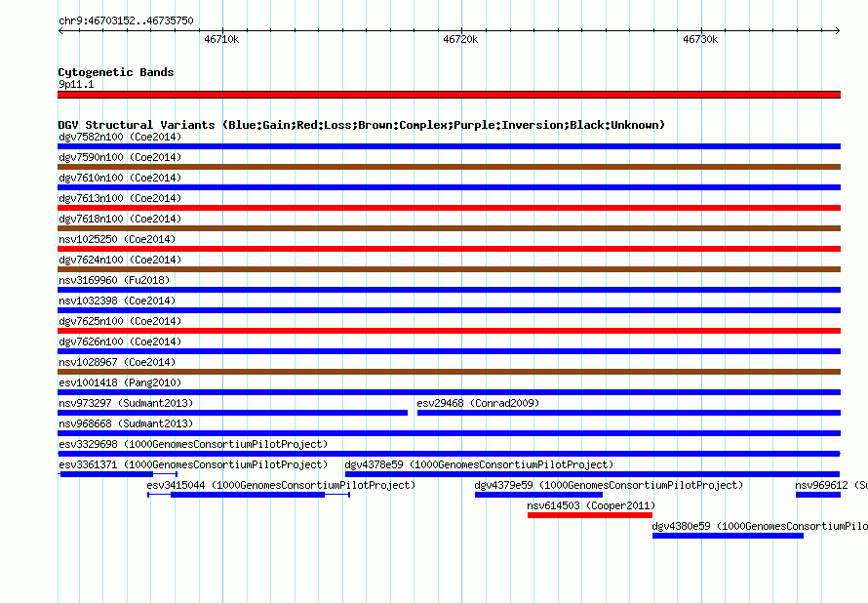
Task: Open nsv614503 (Cooper2011) variant label
Action: pyautogui.click(x=591, y=505)
